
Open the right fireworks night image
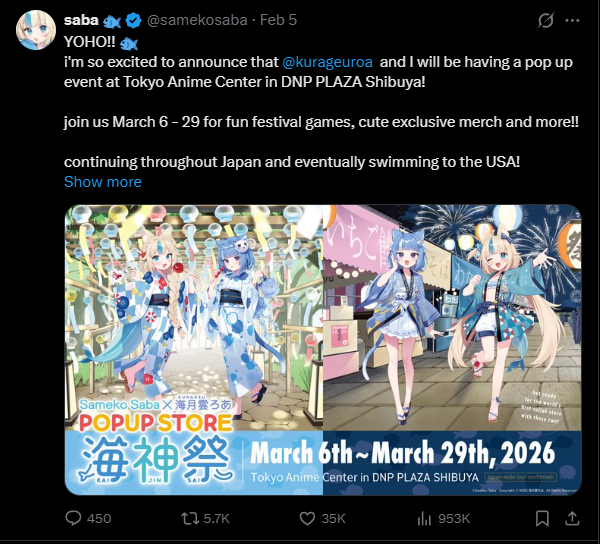point(452,350)
